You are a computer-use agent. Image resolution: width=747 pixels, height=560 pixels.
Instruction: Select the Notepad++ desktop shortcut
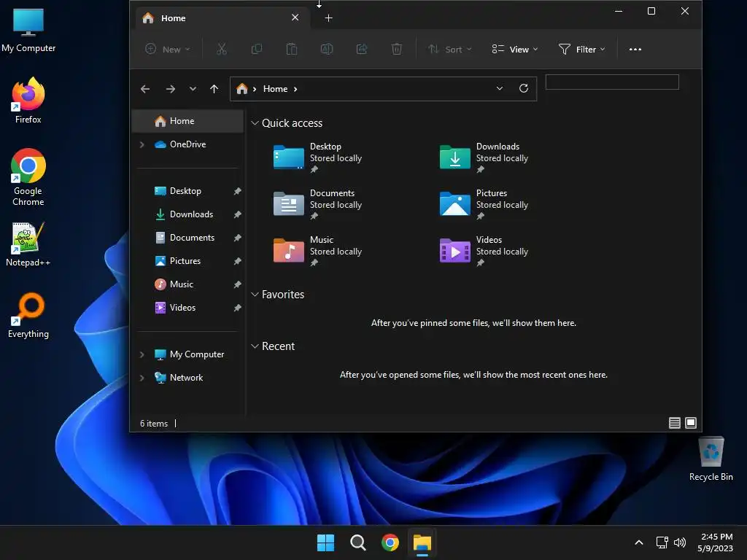coord(28,244)
